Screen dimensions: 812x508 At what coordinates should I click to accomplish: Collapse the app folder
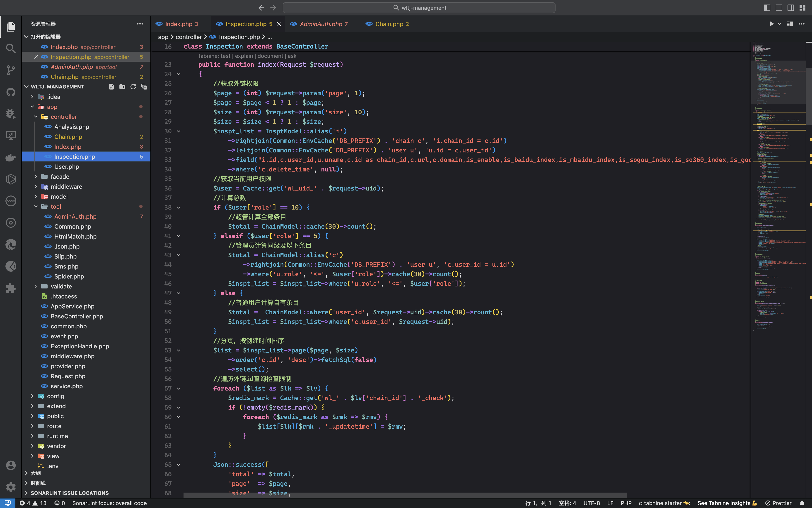[32, 107]
